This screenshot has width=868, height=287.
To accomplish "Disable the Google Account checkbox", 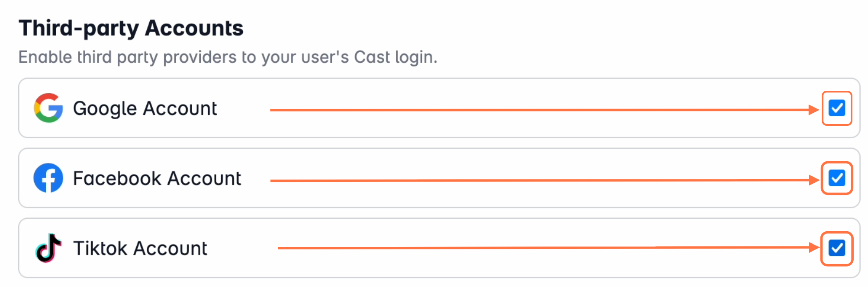I will click(836, 108).
